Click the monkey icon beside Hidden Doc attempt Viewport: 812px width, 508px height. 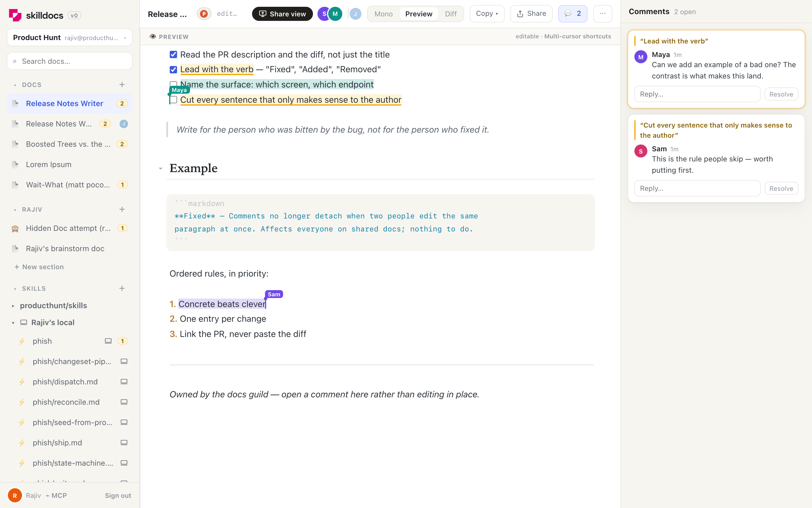pyautogui.click(x=15, y=229)
